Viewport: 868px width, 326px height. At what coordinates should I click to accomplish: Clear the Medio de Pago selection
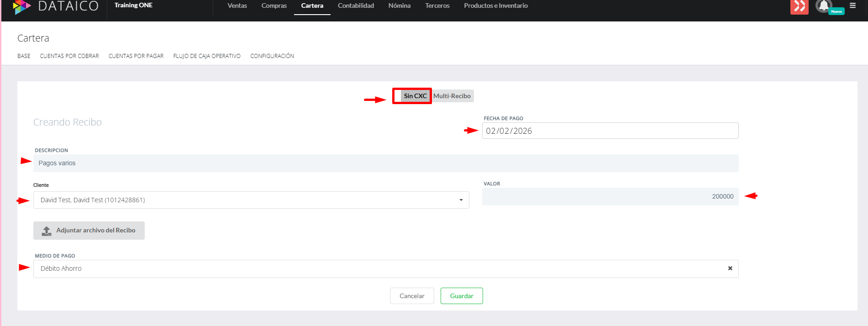[x=730, y=268]
